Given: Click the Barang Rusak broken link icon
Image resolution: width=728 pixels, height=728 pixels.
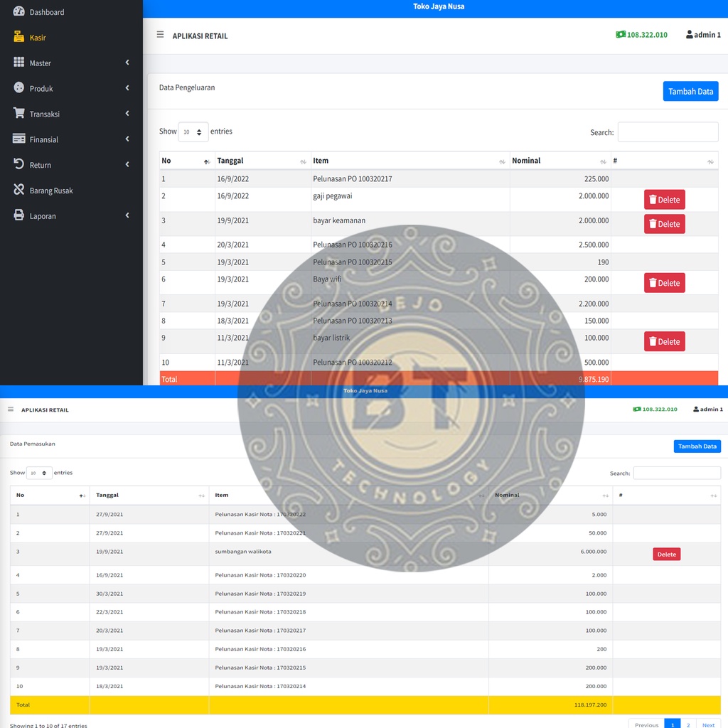Looking at the screenshot, I should (x=18, y=189).
